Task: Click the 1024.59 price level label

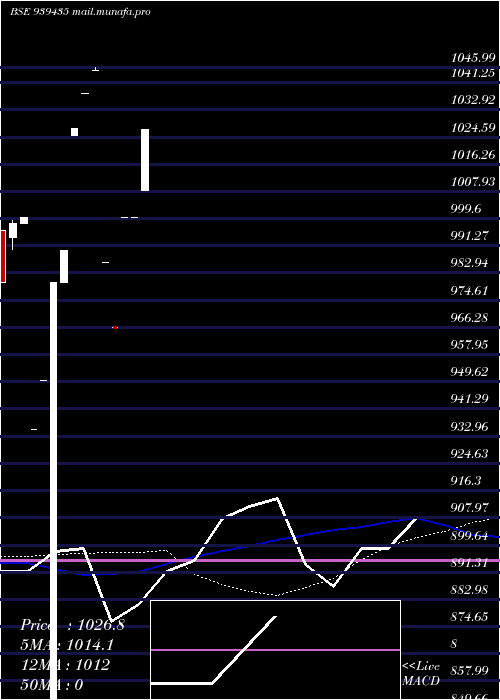Action: (473, 128)
